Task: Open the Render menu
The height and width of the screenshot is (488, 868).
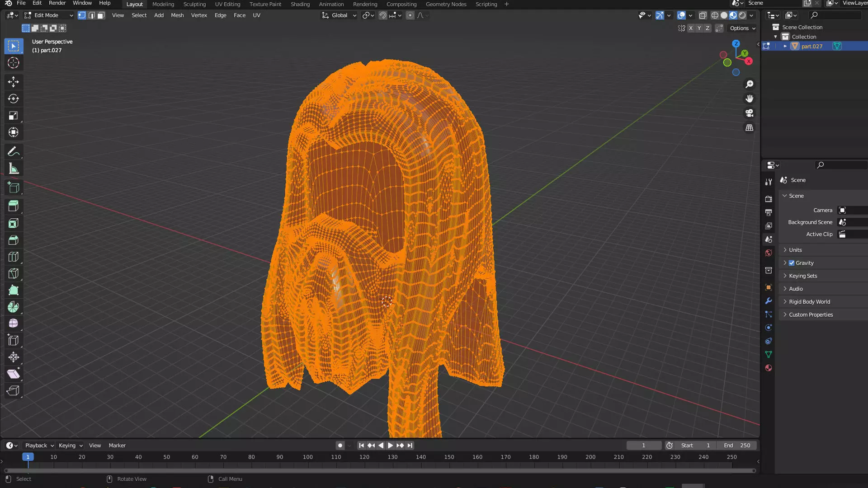Action: 57,3
